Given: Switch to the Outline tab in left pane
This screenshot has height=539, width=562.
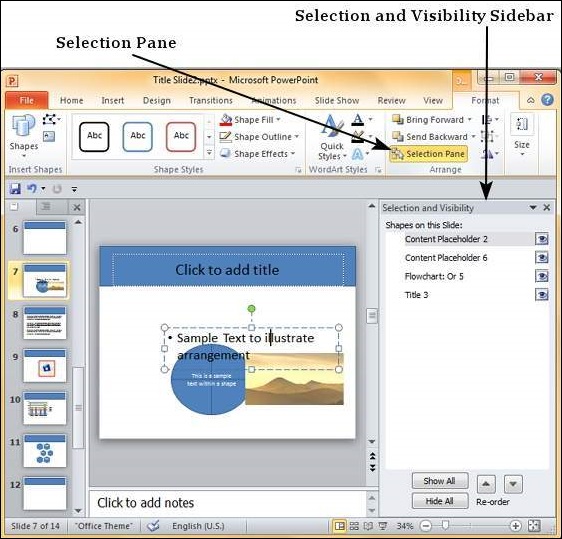Looking at the screenshot, I should coord(46,206).
